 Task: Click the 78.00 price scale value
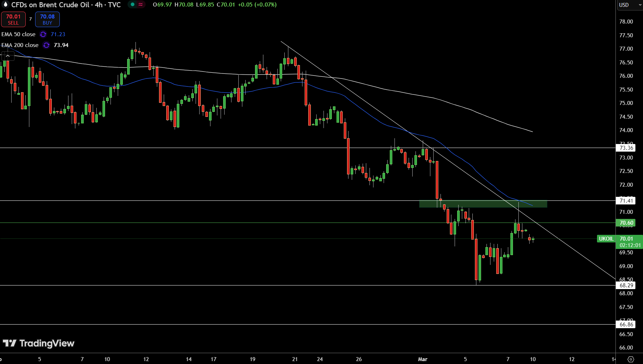[626, 22]
